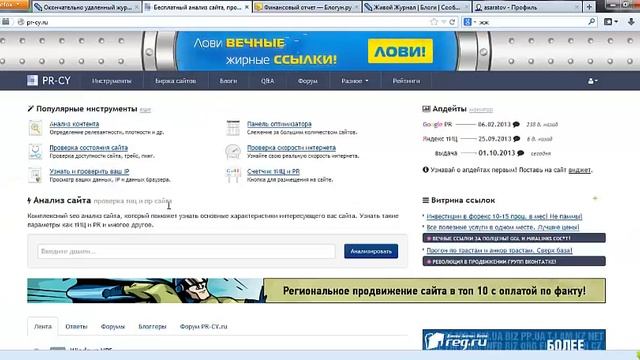Open the search engine selector dropdown

(470, 22)
